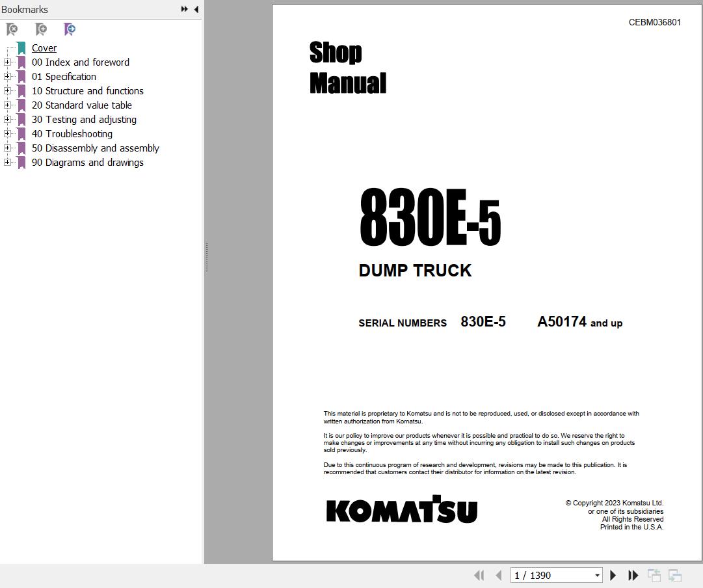Expand the 30 Testing and adjusting bookmark
703x588 pixels.
7,119
